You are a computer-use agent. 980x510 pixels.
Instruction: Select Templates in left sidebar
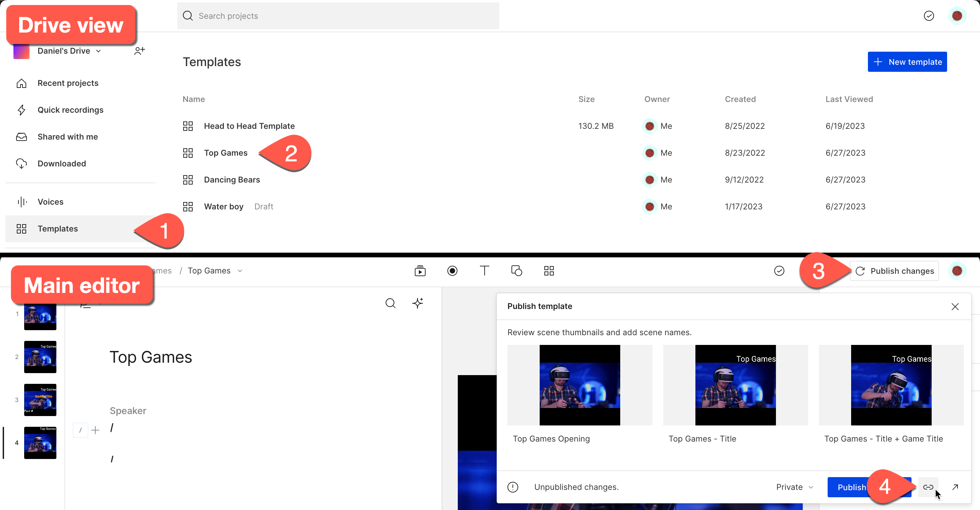58,228
